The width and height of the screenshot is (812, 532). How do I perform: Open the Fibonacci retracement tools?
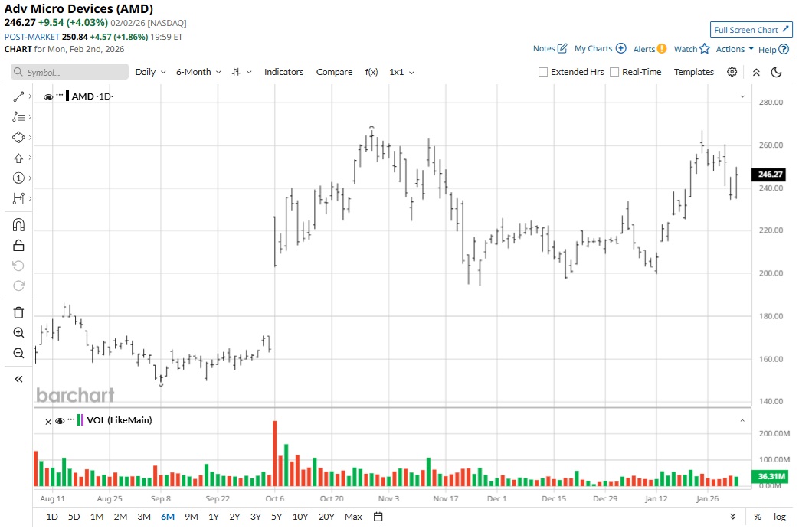tap(18, 117)
